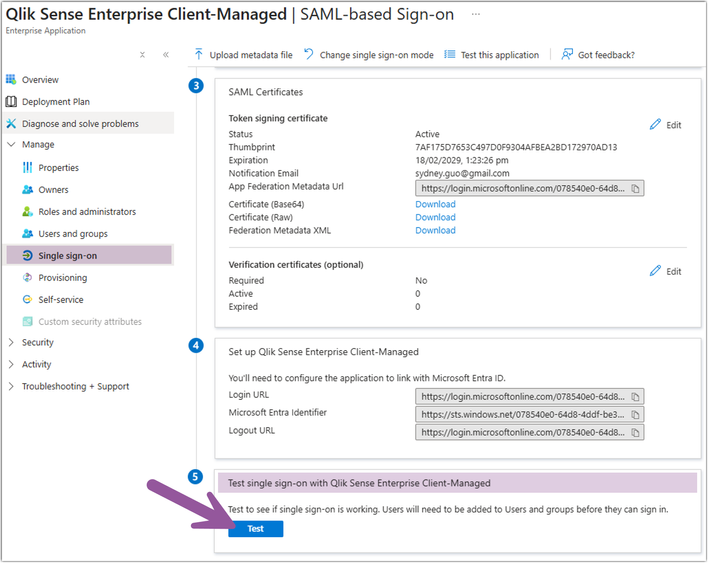This screenshot has height=563, width=708.
Task: Click the Login URL text field
Action: click(x=522, y=396)
